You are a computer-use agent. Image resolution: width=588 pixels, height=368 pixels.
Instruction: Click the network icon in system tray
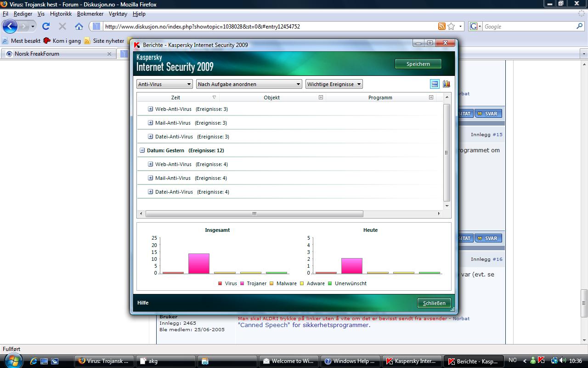554,361
